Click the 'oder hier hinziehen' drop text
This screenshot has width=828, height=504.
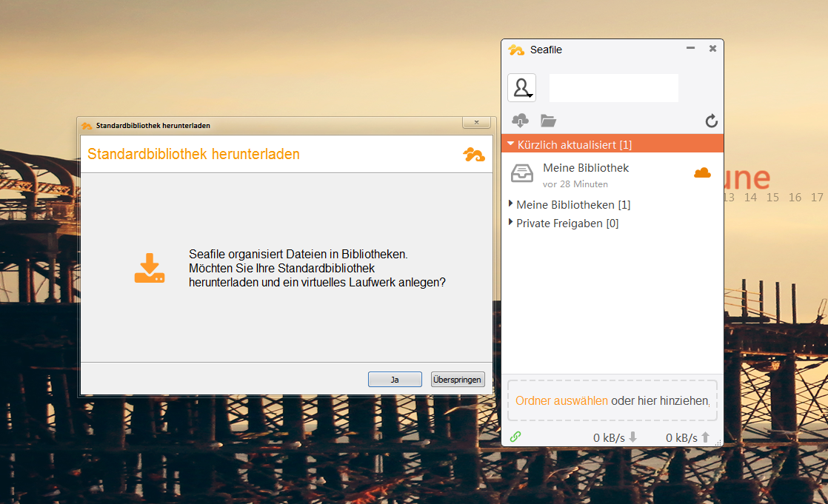tap(660, 400)
